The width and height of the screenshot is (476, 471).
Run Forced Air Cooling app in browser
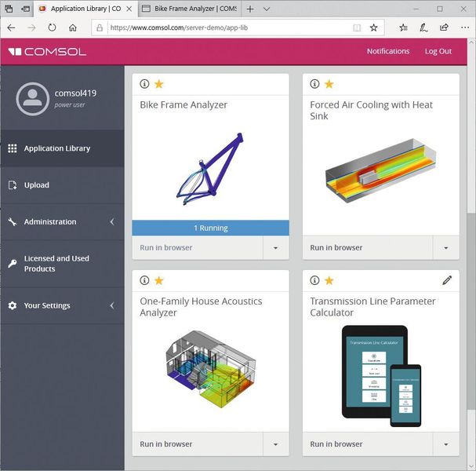[367, 247]
